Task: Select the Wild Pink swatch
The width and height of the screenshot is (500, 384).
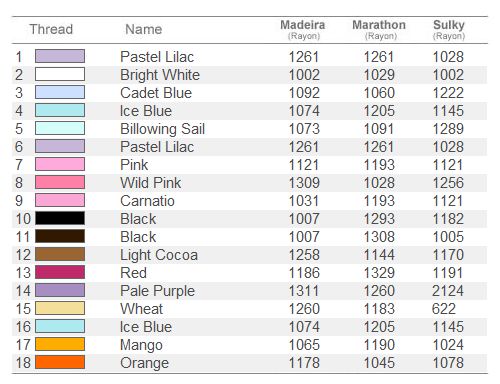Action: (x=60, y=182)
